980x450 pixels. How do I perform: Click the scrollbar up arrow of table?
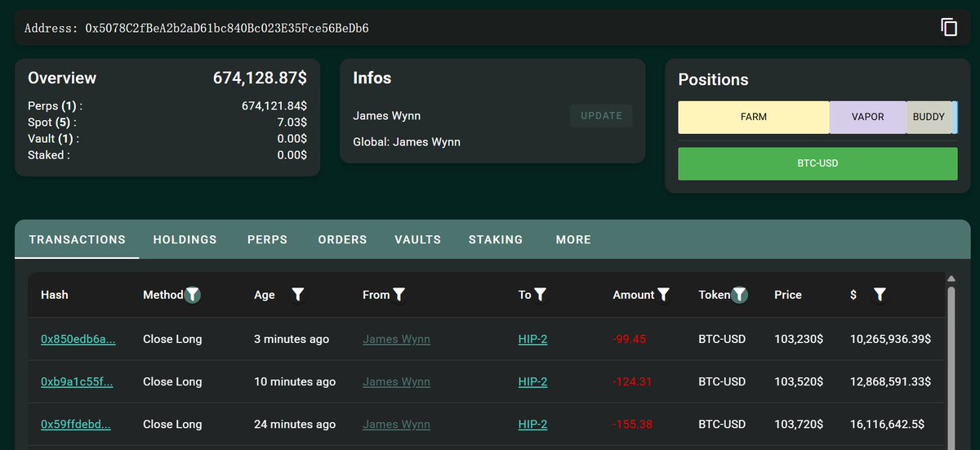[x=950, y=279]
